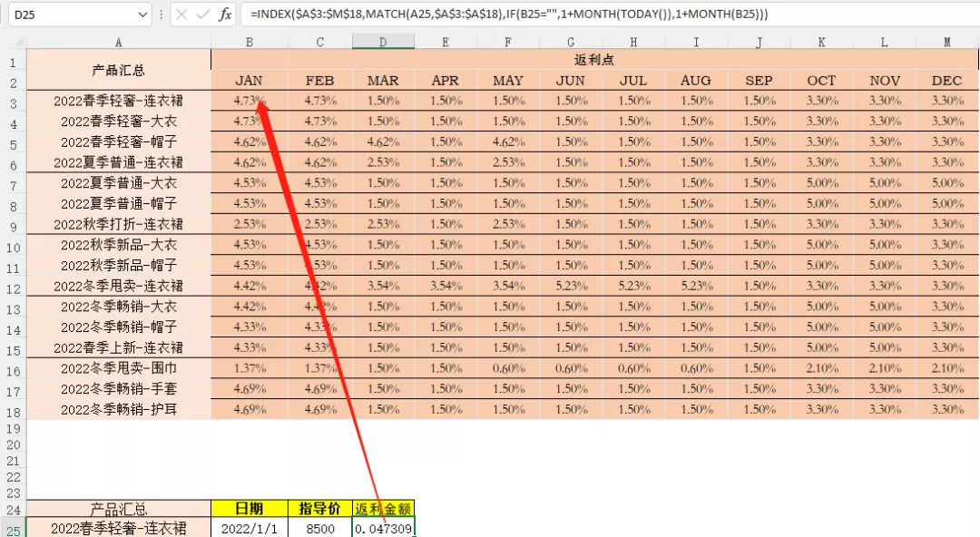Click the MAY month header cell
Screen dimensions: 980x537
point(507,81)
